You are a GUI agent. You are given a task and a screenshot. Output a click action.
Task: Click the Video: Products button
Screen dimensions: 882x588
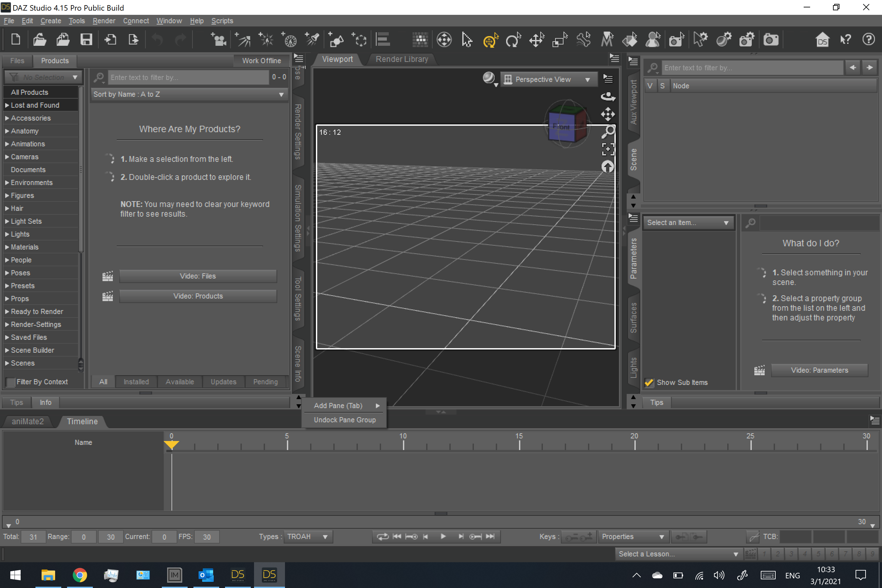(x=198, y=296)
